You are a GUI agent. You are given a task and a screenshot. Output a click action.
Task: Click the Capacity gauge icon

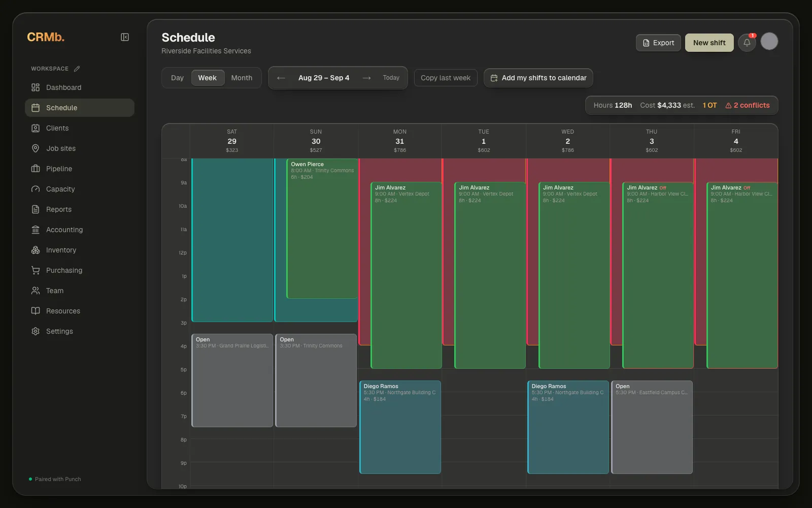tap(36, 189)
